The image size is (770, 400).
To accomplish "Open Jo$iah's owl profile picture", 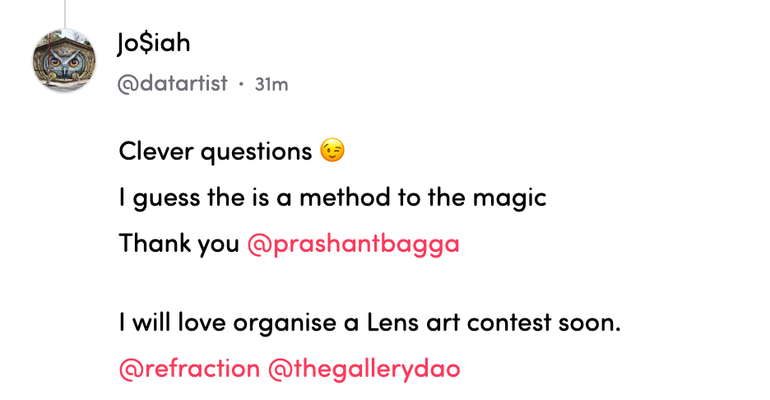I will click(x=65, y=61).
